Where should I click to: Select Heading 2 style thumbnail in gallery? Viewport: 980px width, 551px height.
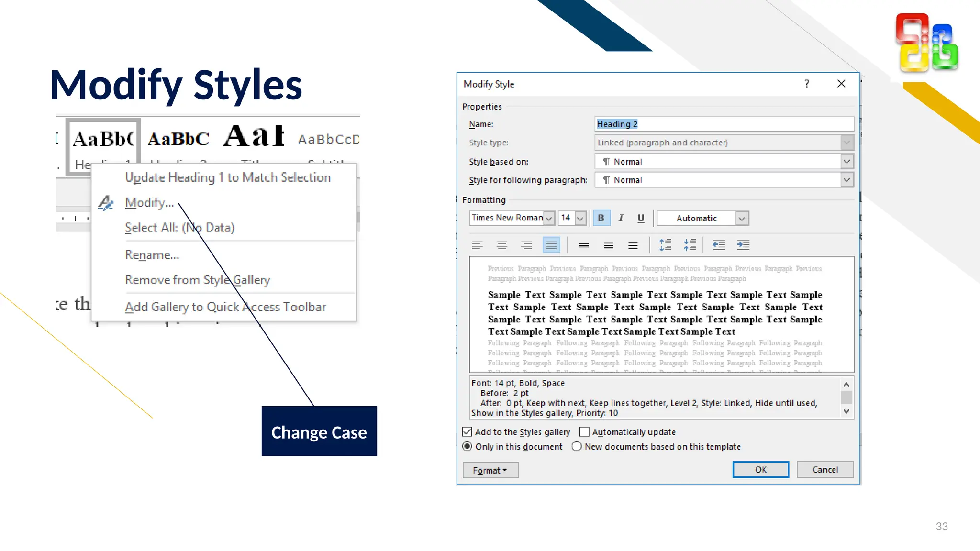178,143
